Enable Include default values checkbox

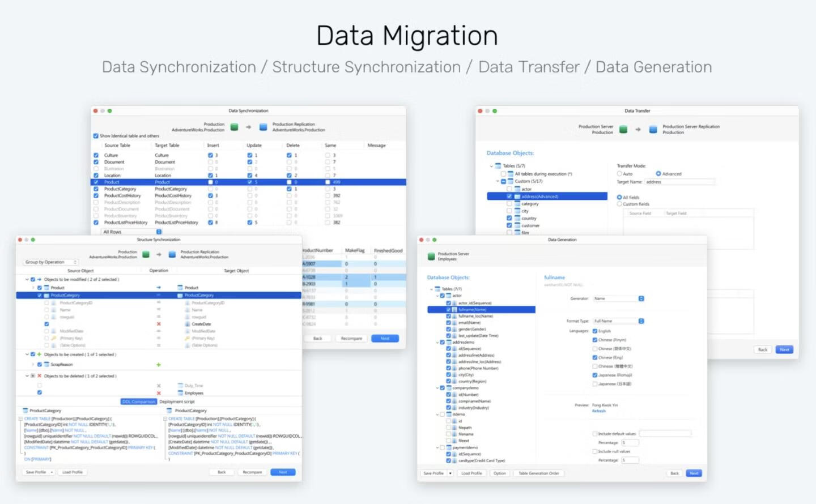[x=595, y=434]
